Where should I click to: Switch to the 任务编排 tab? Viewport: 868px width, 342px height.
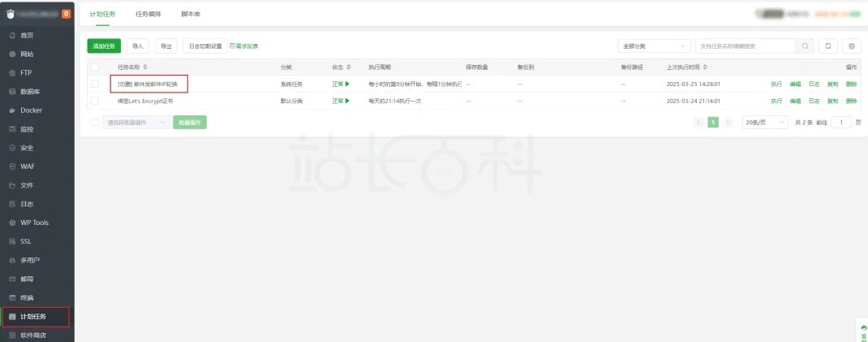(147, 14)
